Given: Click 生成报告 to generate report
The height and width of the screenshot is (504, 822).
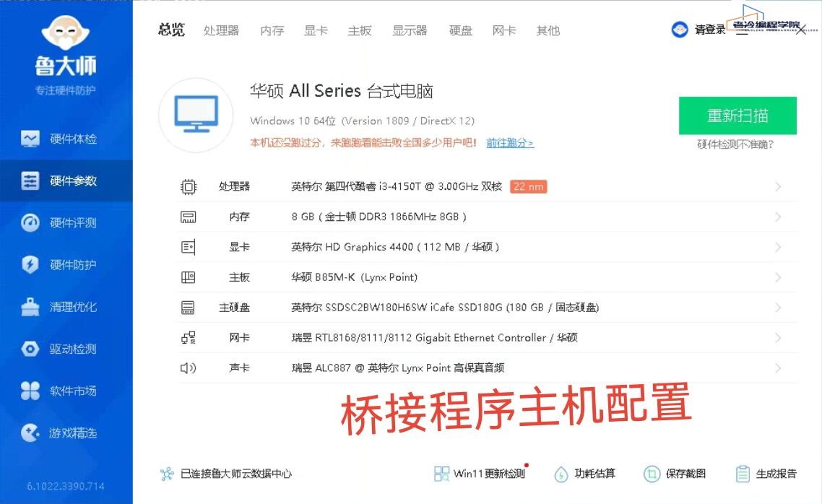Looking at the screenshot, I should point(766,474).
